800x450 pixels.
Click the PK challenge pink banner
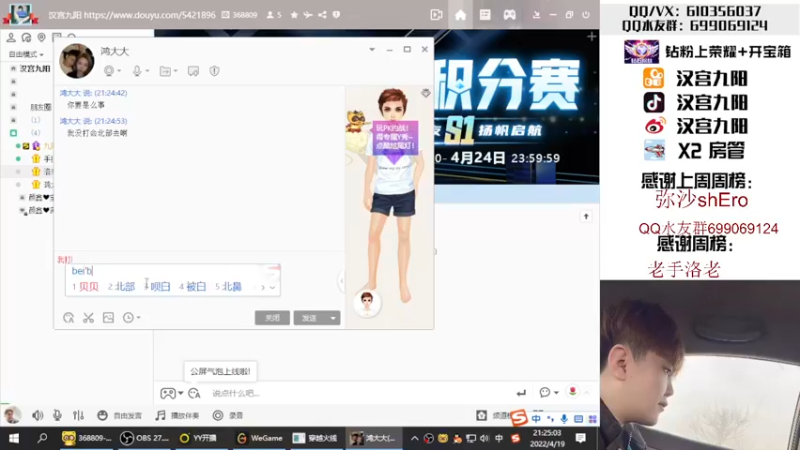pos(395,138)
